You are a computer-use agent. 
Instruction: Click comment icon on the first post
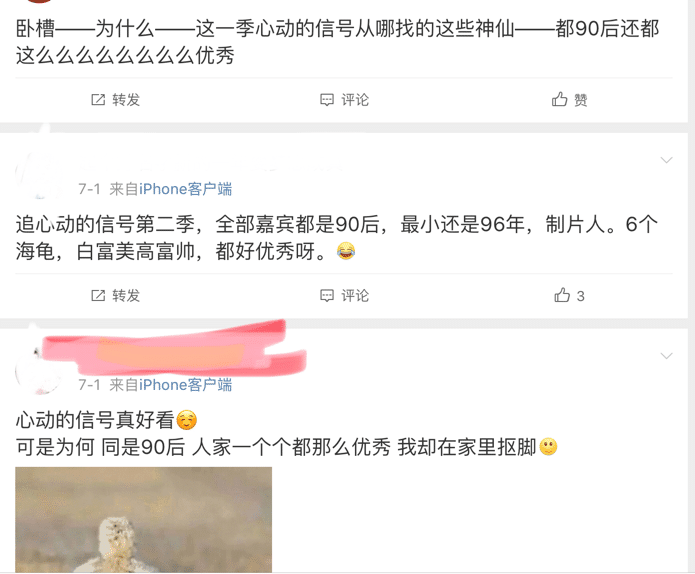(x=327, y=100)
